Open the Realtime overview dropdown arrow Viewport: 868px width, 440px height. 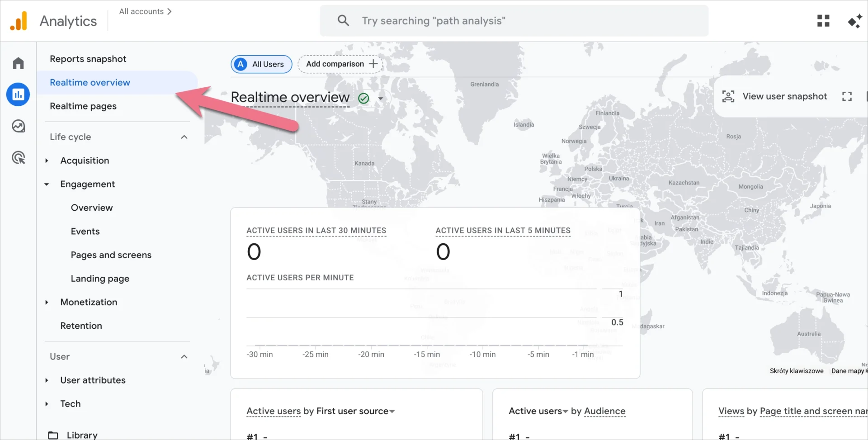click(380, 98)
